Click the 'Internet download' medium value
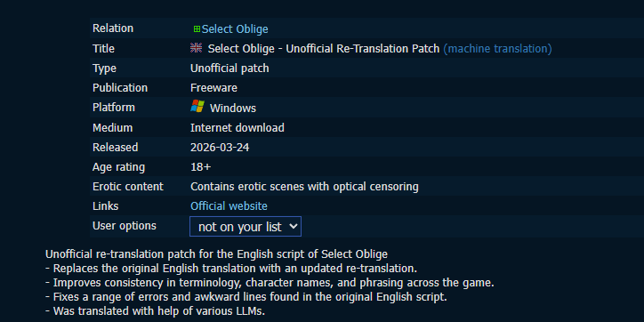 pos(237,128)
